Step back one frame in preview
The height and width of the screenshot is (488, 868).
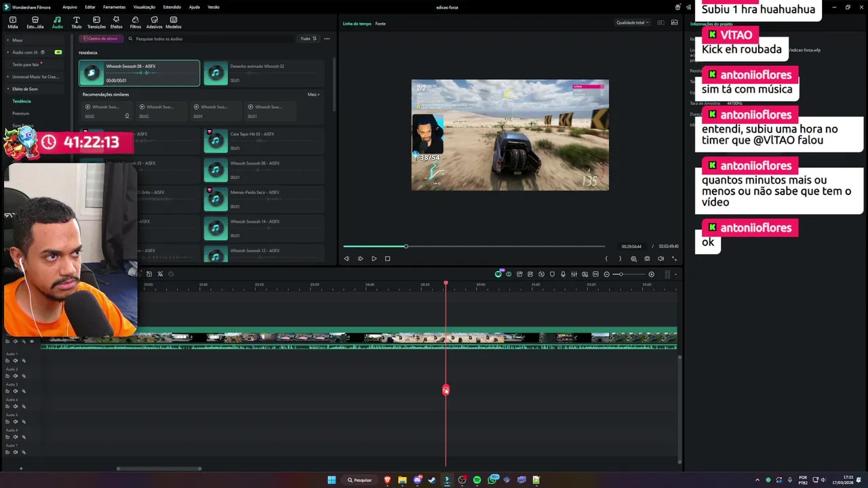[x=347, y=258]
